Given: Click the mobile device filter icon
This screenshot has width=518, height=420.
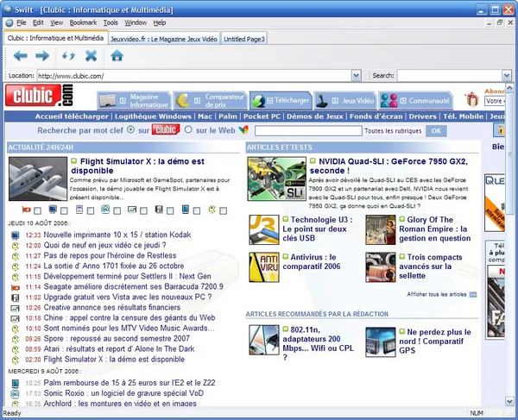Looking at the screenshot, I should (x=186, y=210).
